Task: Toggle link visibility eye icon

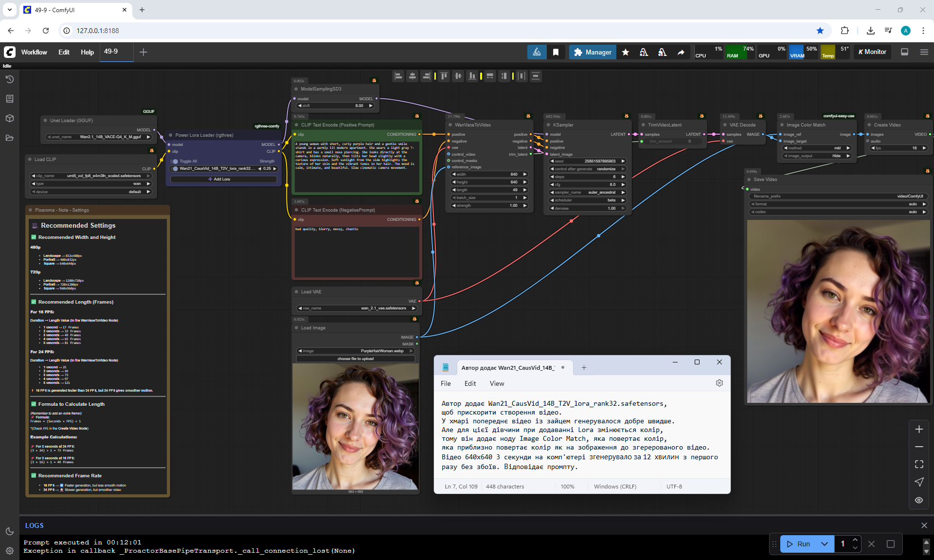Action: (x=918, y=500)
